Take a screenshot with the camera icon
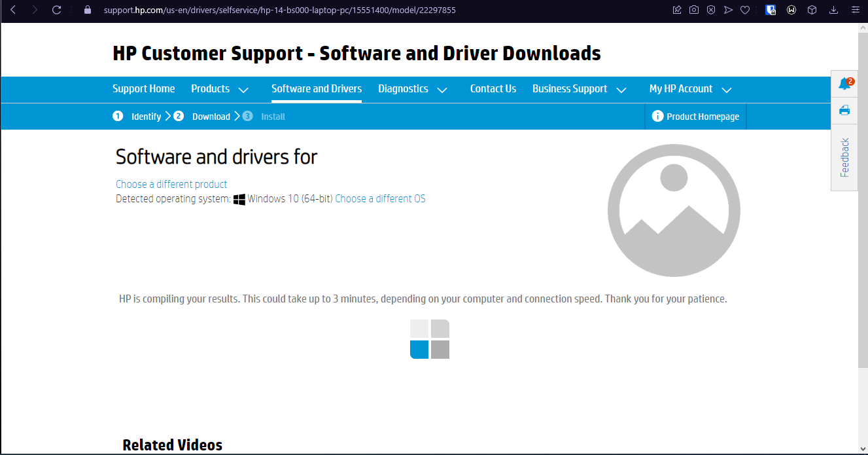The width and height of the screenshot is (868, 455). [x=693, y=10]
